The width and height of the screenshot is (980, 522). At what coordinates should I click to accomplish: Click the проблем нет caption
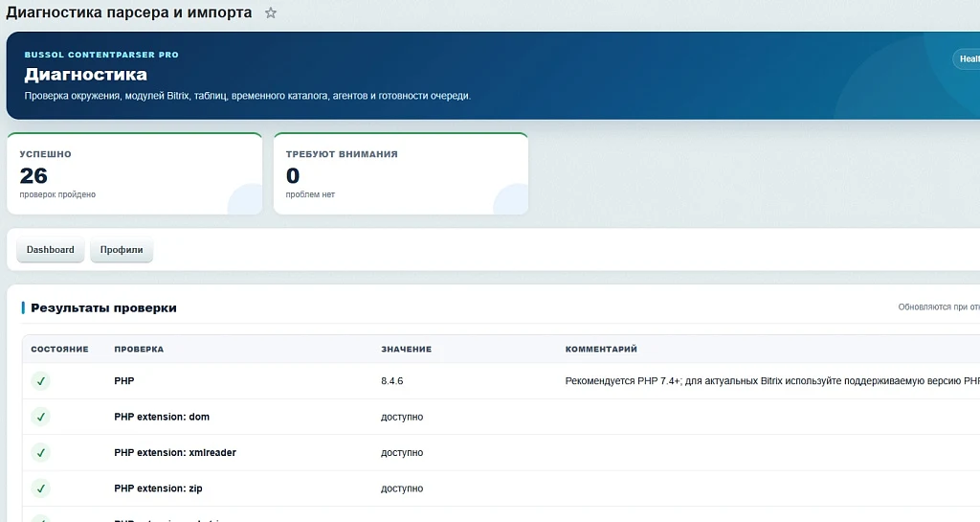310,194
